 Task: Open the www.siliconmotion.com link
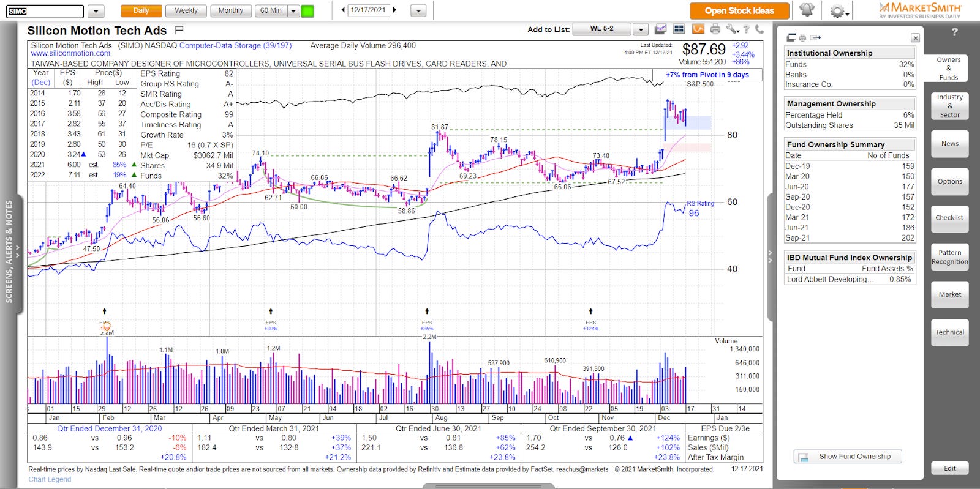click(71, 53)
